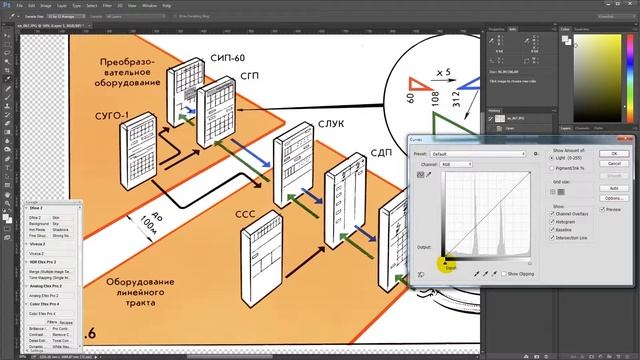The width and height of the screenshot is (640, 360).
Task: Choose the simple grid size icon
Action: click(553, 192)
